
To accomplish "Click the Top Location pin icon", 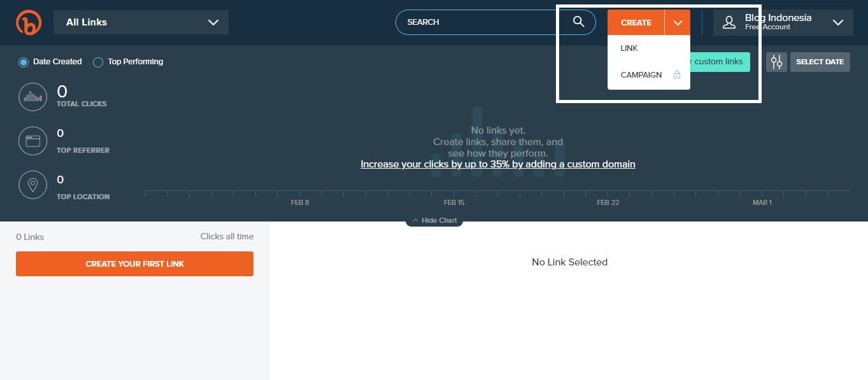I will click(32, 185).
